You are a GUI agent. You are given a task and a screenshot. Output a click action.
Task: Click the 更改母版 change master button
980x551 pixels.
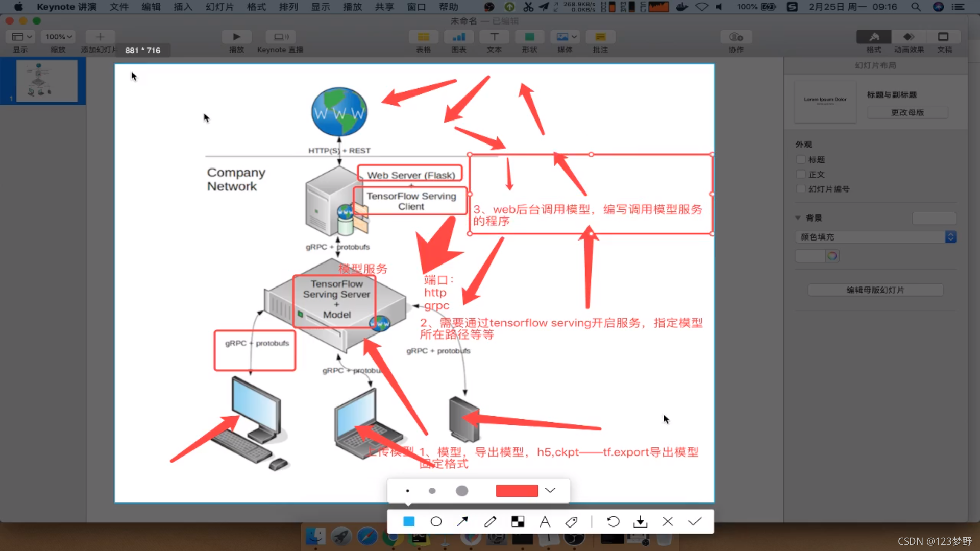(907, 112)
